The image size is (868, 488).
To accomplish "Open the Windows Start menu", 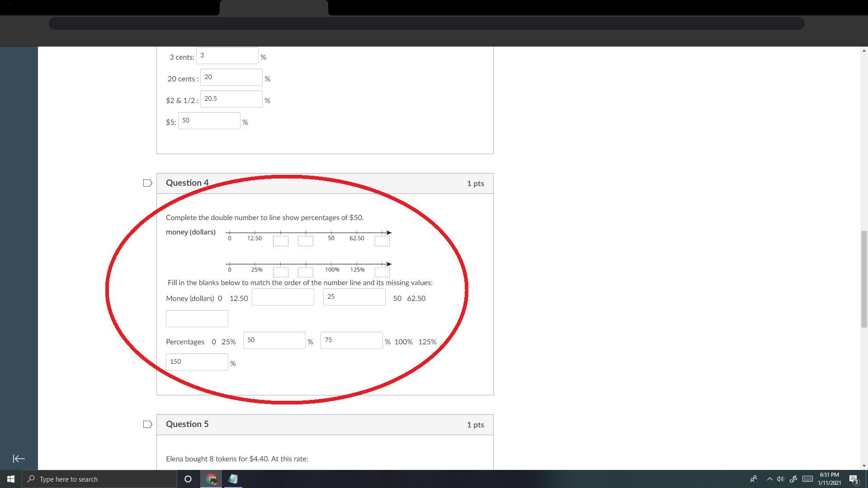I will point(10,479).
